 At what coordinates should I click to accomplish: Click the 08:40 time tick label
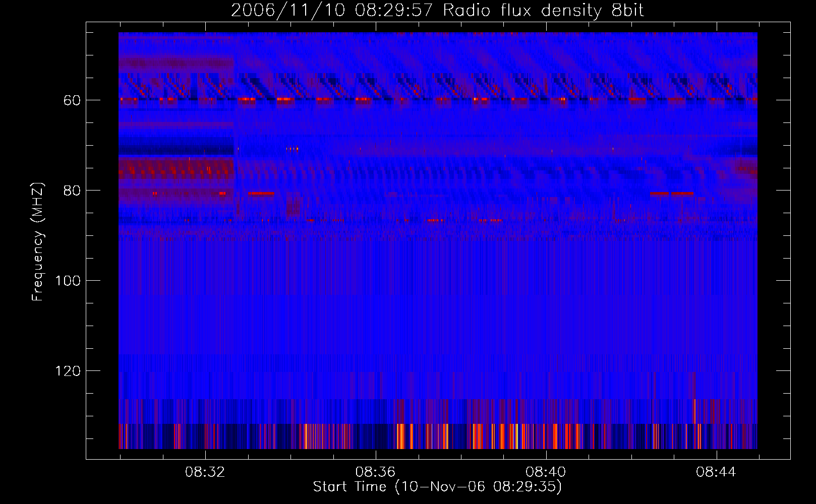[546, 472]
